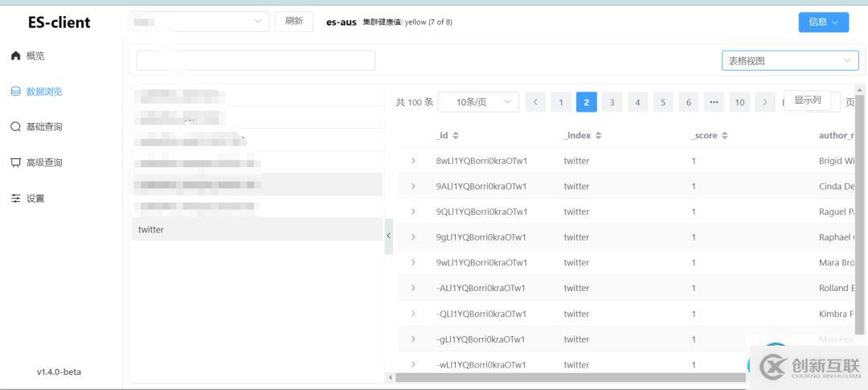The height and width of the screenshot is (390, 868).
Task: Open the 信息 dropdown button
Action: [x=823, y=22]
